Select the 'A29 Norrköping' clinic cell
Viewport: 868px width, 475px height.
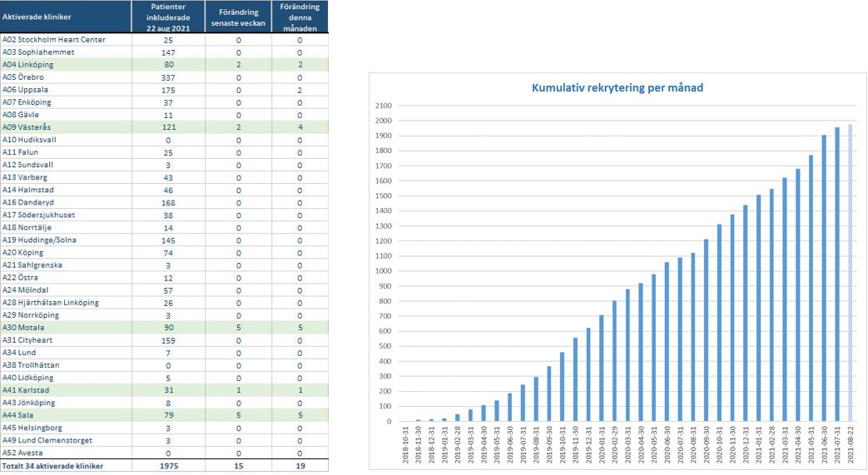(65, 315)
